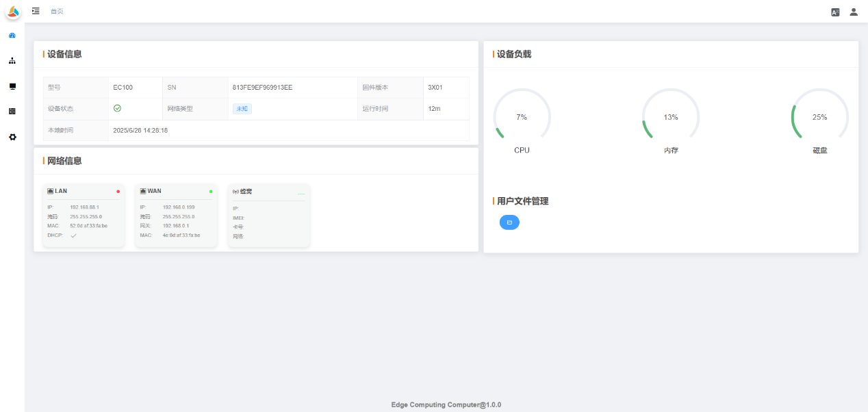Image resolution: width=868 pixels, height=412 pixels.
Task: Click the DHCP checkmark in LAN card
Action: pos(73,235)
